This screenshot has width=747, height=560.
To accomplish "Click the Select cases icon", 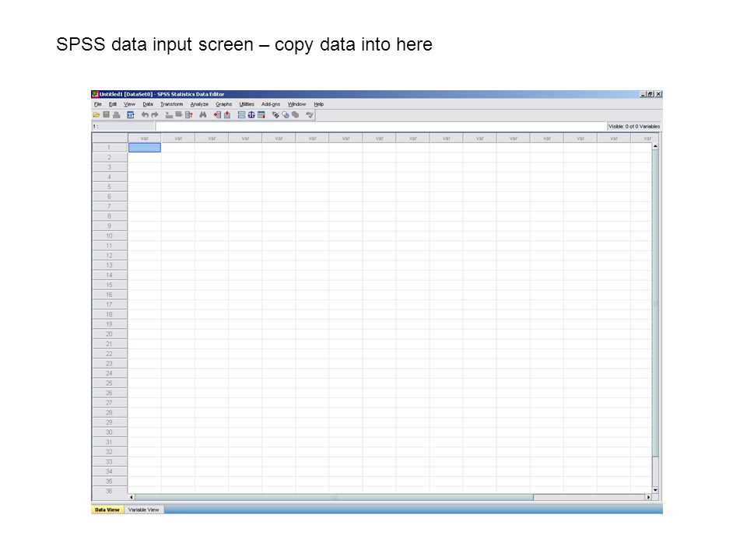I will (261, 115).
